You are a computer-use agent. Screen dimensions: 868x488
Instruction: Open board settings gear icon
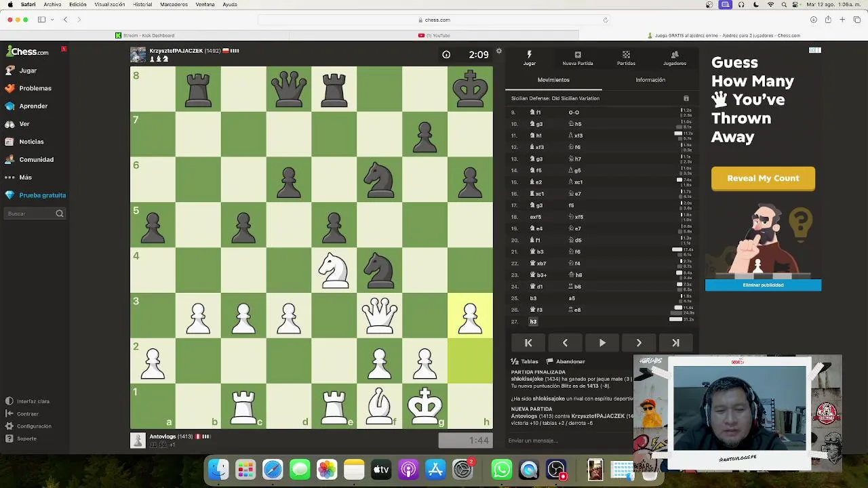coord(499,51)
